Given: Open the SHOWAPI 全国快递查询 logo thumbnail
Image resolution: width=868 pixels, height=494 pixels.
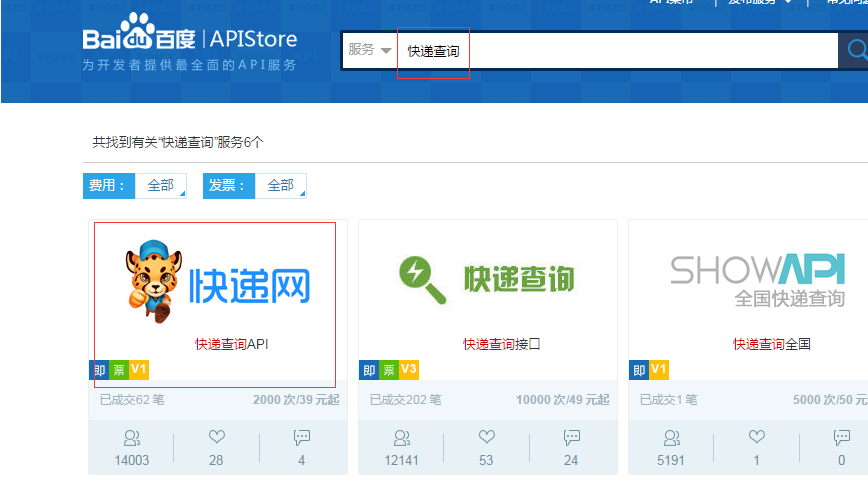Looking at the screenshot, I should 758,280.
